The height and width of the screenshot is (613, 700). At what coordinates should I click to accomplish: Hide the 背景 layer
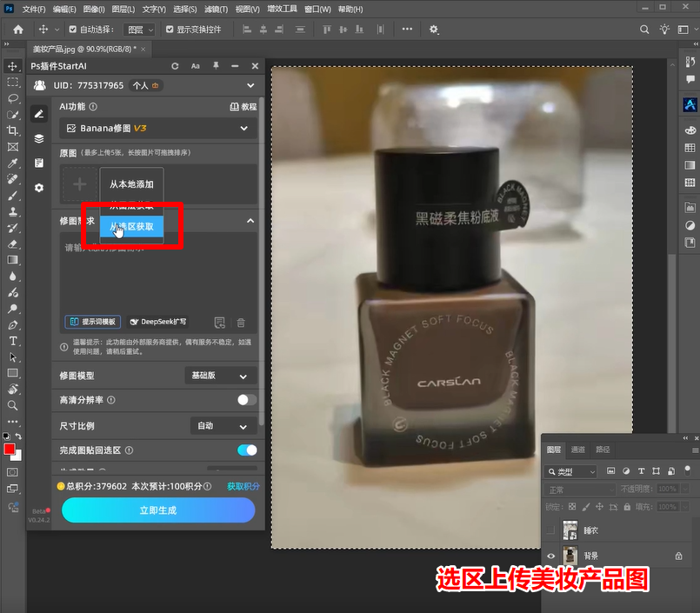click(551, 556)
